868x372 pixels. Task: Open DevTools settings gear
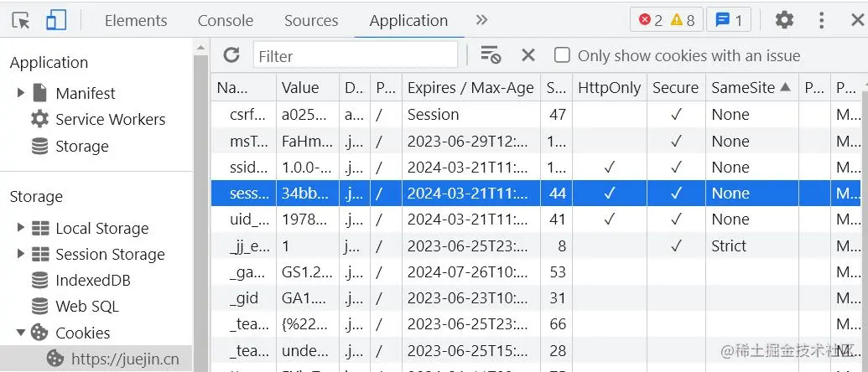point(784,20)
